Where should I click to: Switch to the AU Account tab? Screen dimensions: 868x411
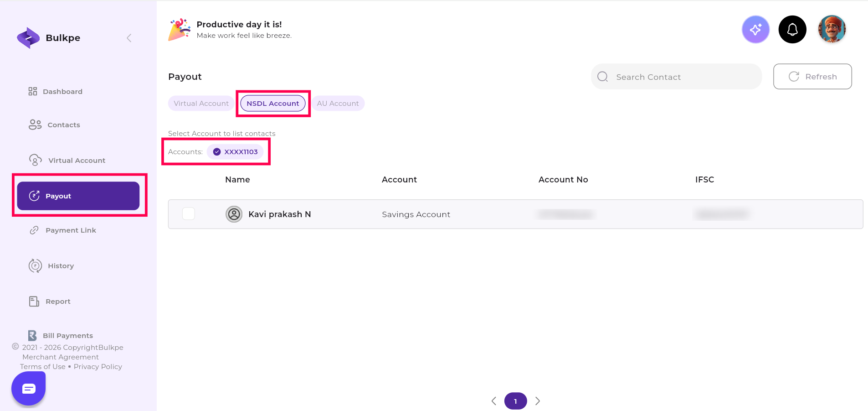click(338, 104)
